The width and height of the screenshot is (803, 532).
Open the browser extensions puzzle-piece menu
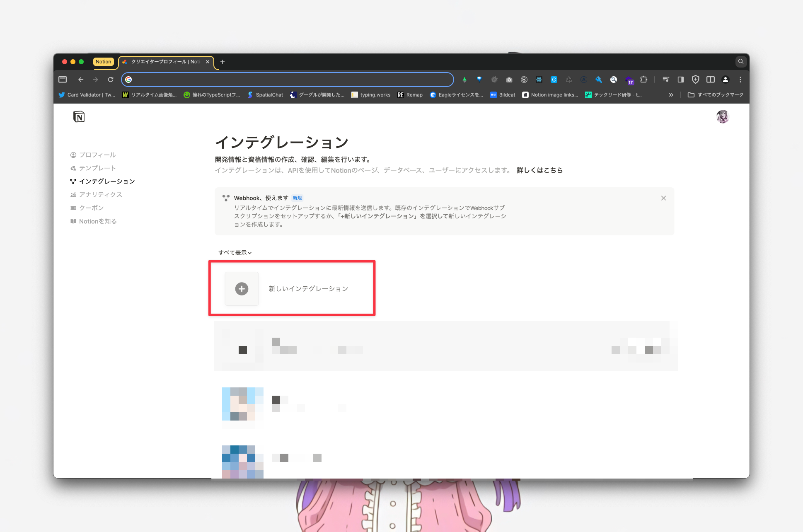[x=643, y=80]
